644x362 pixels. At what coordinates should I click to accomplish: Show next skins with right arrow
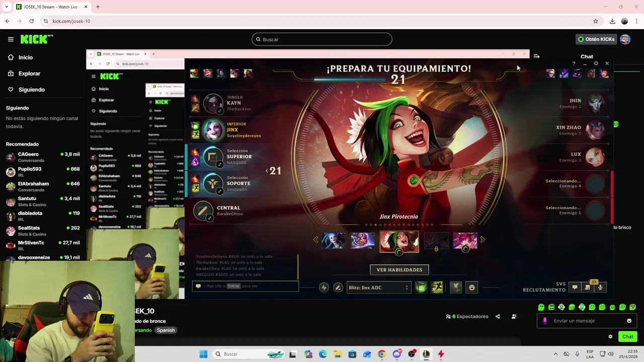[482, 240]
